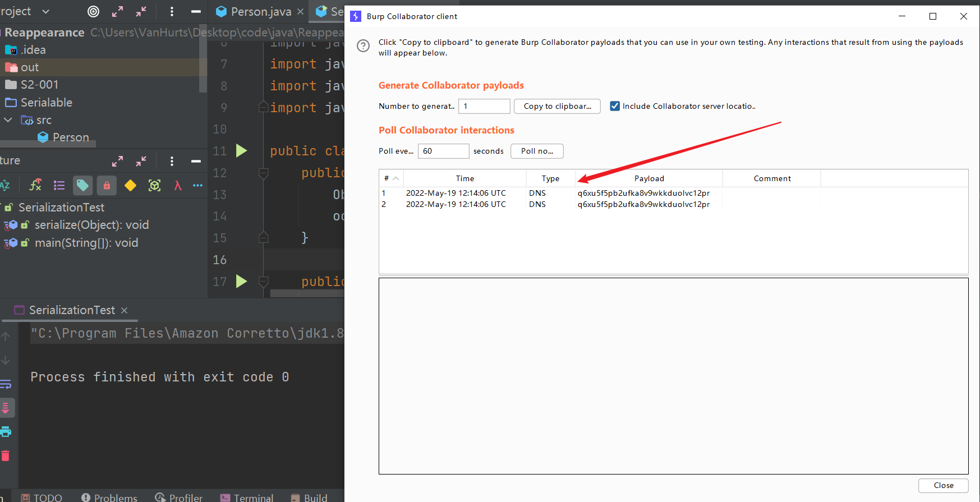The image size is (980, 502).
Task: Sort interactions by Time column header
Action: click(464, 178)
